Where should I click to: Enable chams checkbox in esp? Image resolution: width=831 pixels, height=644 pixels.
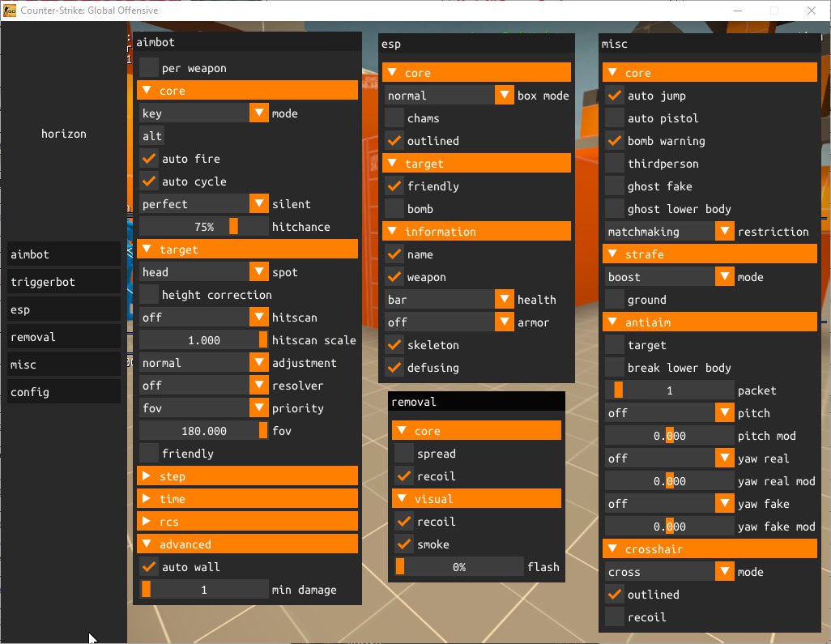coord(394,118)
